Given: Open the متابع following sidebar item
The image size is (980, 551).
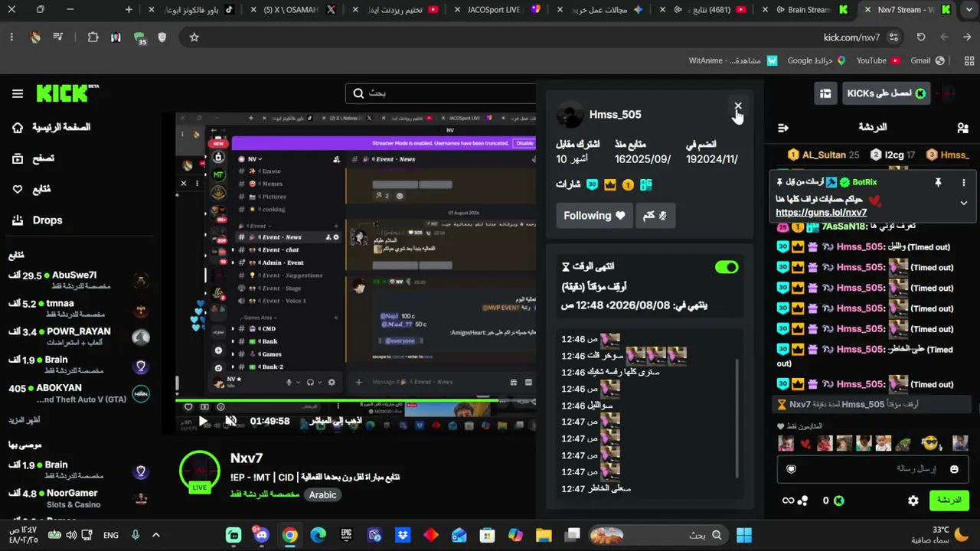Looking at the screenshot, I should [32, 189].
